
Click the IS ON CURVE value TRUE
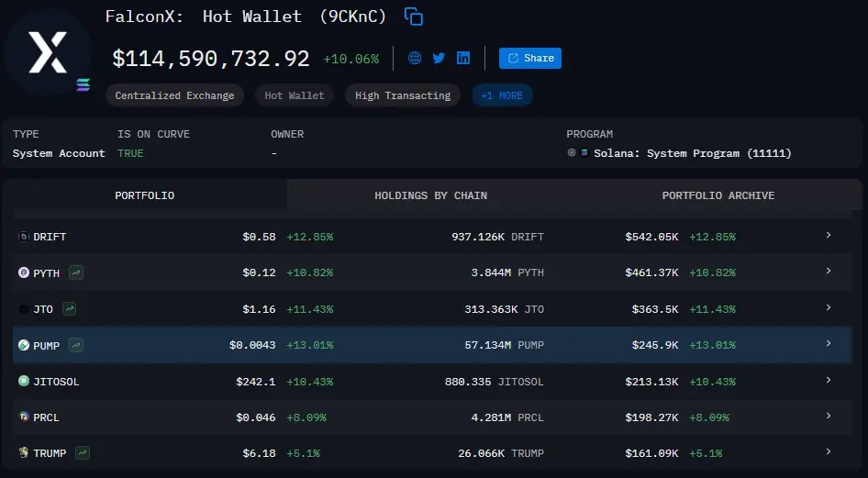(130, 153)
